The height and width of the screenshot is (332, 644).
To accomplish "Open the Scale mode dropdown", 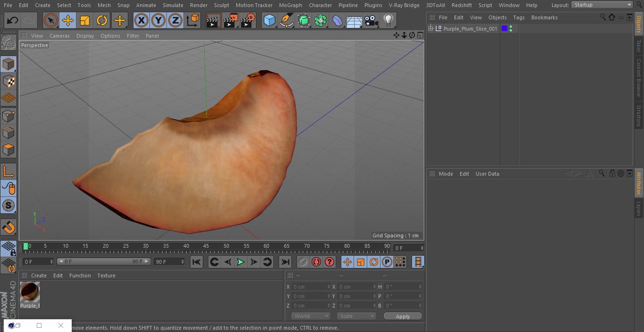I will click(356, 316).
